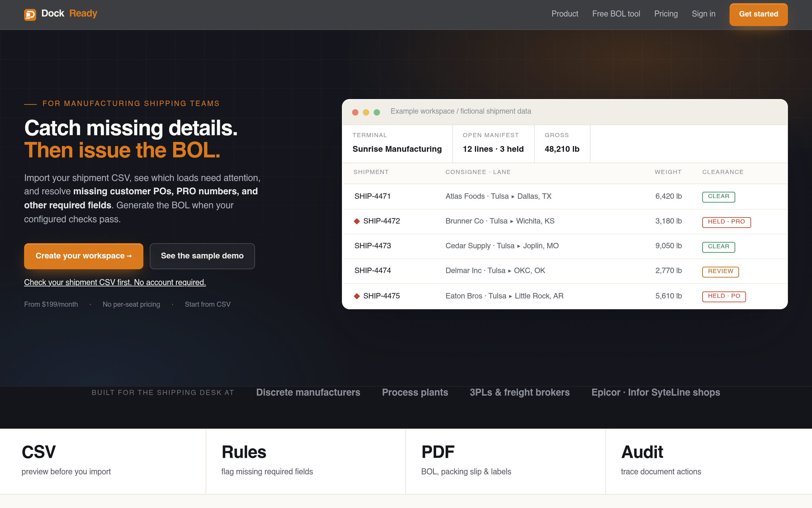Click the yellow dot in the example workspace window
The height and width of the screenshot is (508, 812).
pos(366,112)
